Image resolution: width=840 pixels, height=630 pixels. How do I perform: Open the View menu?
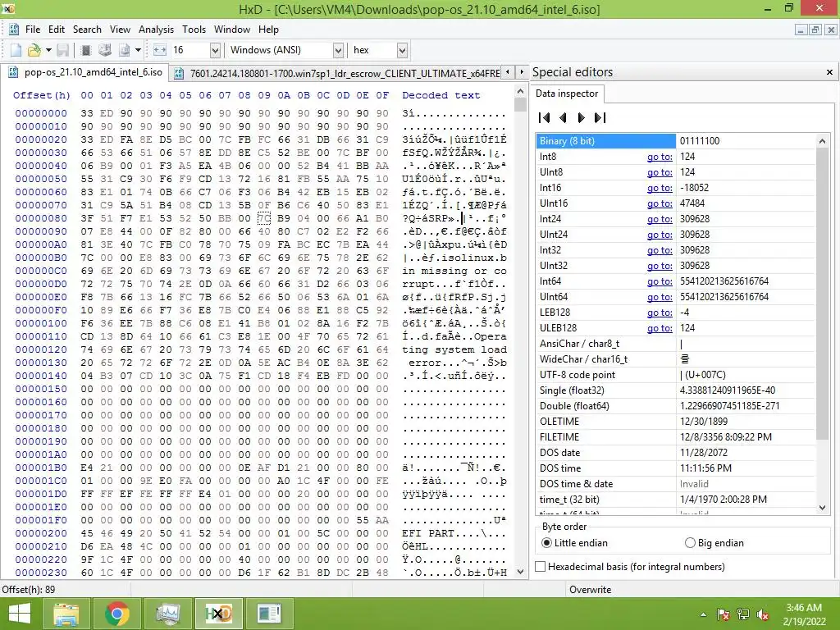coord(120,30)
